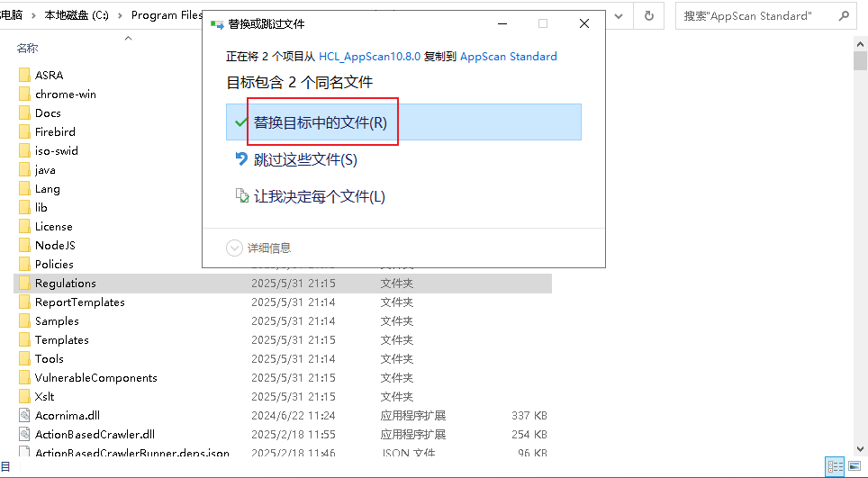The width and height of the screenshot is (868, 478).
Task: Click the Tools row date 2025/5/31 21:14
Action: pos(294,358)
